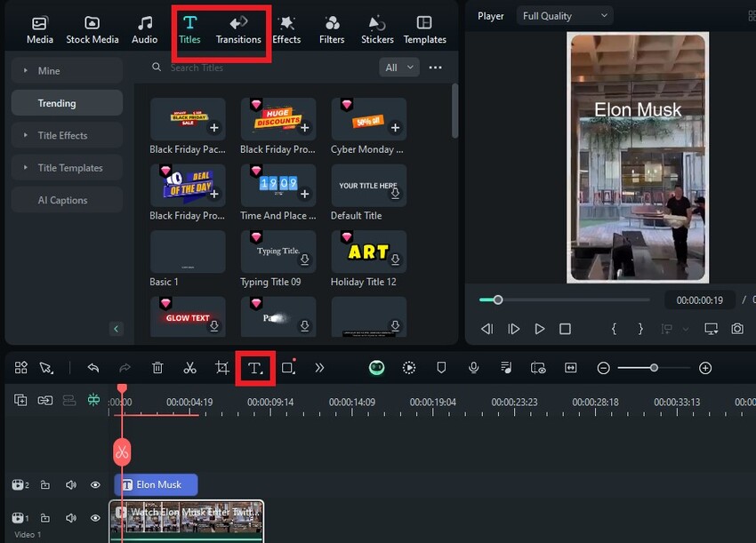Open the Stock Media tab
The width and height of the screenshot is (756, 543).
click(x=92, y=30)
